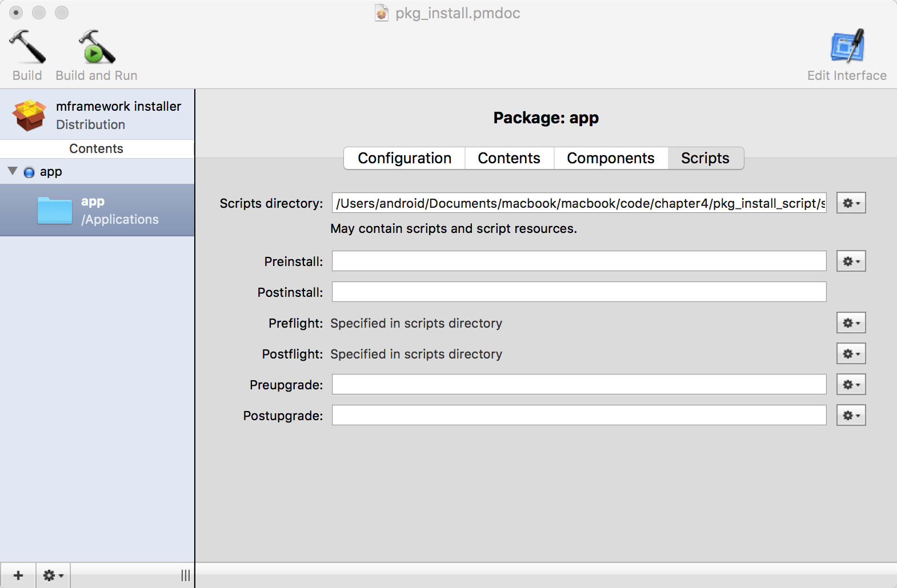Click the blue app package bullet icon
This screenshot has height=588, width=897.
29,172
